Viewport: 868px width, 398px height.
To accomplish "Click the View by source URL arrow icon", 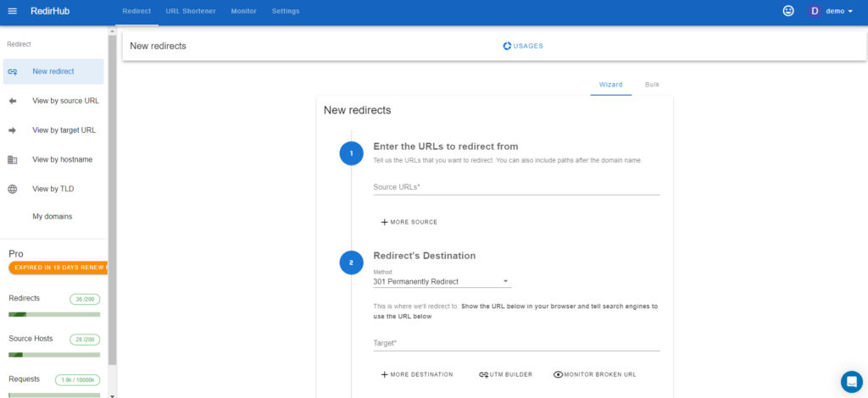I will pyautogui.click(x=13, y=101).
